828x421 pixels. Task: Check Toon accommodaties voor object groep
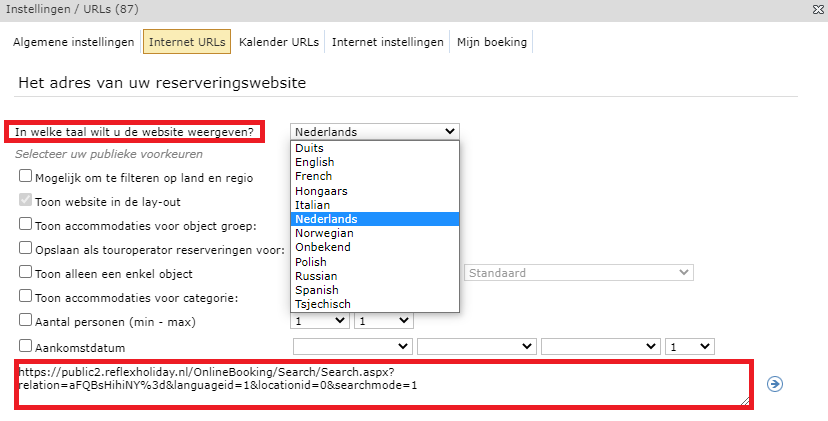point(25,224)
